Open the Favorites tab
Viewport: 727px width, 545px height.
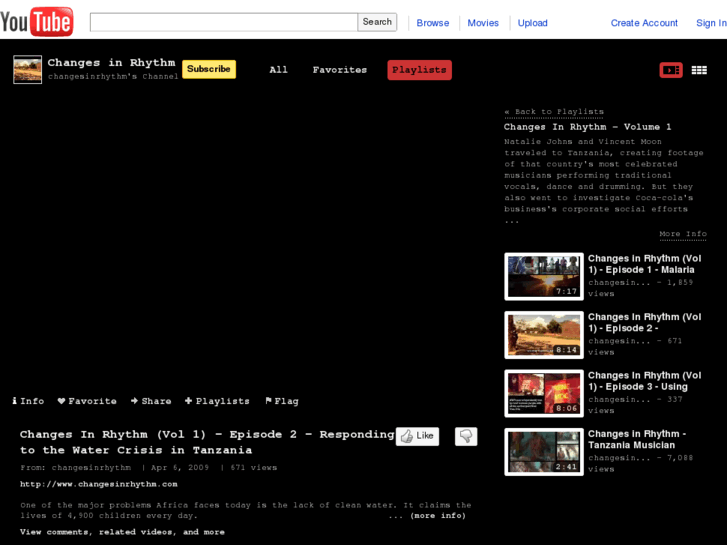339,70
